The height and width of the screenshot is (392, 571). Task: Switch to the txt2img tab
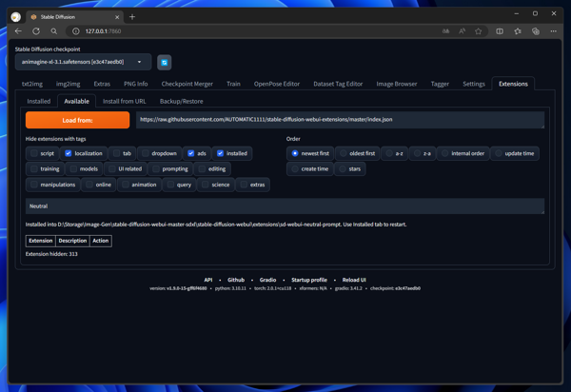[x=32, y=84]
